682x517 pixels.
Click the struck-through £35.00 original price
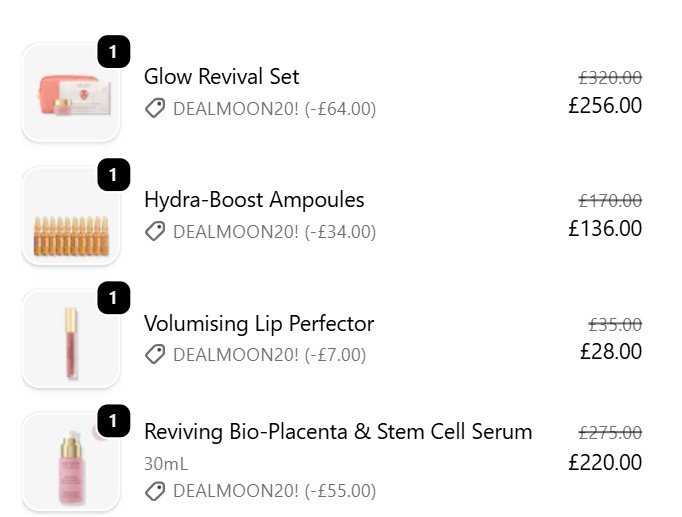click(615, 325)
